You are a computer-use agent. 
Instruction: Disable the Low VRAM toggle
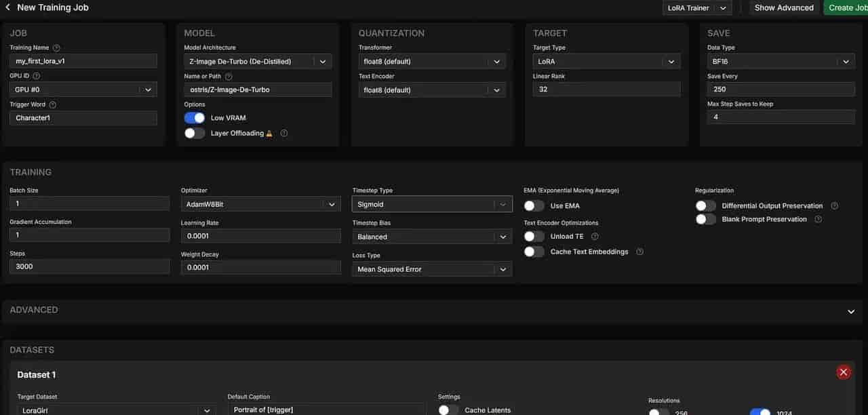195,118
